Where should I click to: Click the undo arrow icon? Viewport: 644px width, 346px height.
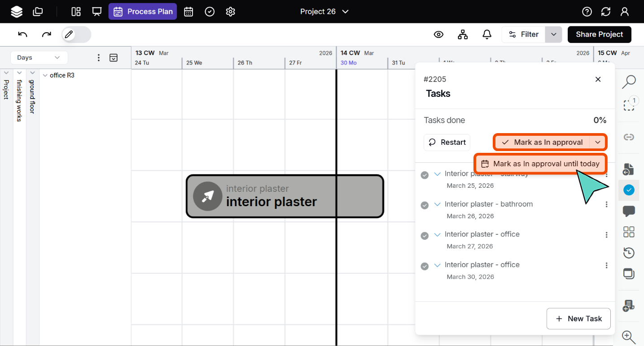pos(22,35)
